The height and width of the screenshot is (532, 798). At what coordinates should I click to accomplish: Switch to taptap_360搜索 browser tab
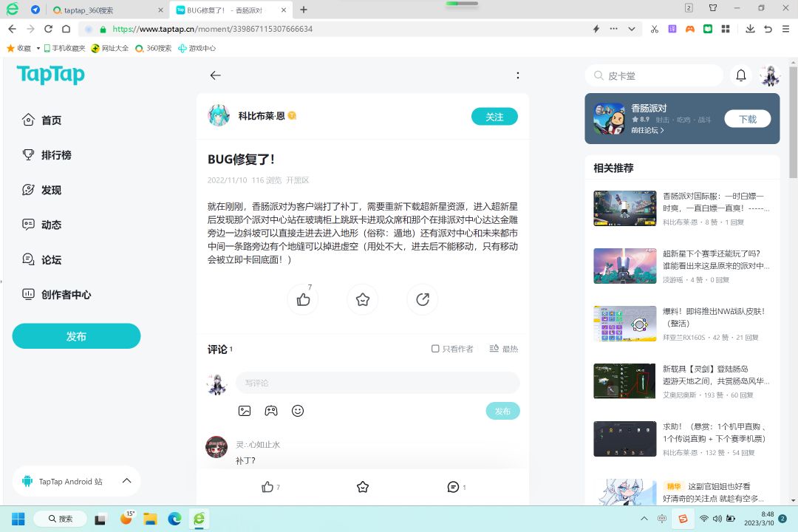[x=107, y=10]
